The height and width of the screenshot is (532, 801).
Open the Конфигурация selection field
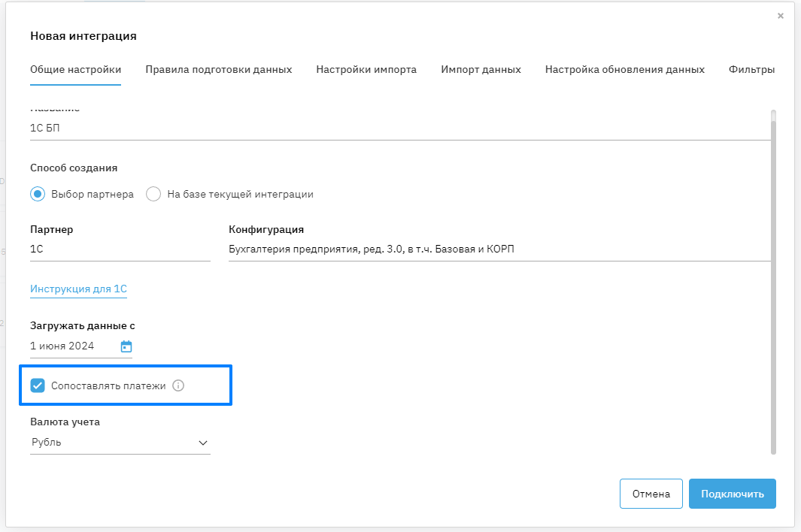pyautogui.click(x=499, y=249)
